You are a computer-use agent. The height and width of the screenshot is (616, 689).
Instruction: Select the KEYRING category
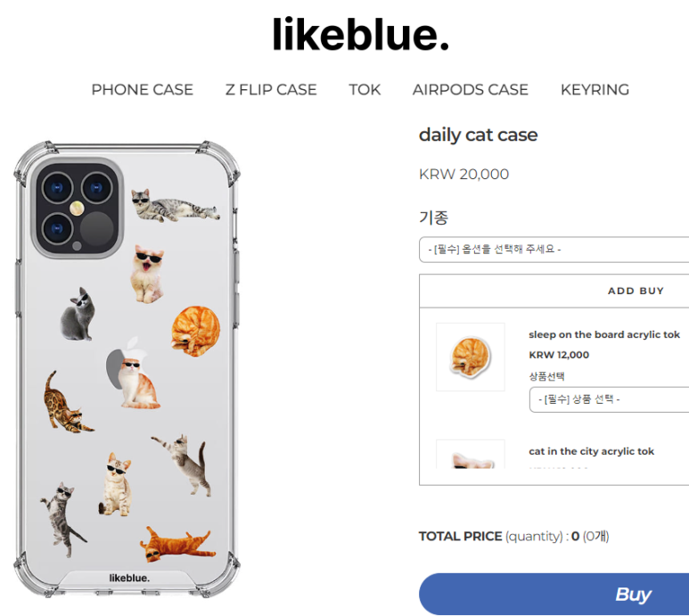(x=595, y=90)
